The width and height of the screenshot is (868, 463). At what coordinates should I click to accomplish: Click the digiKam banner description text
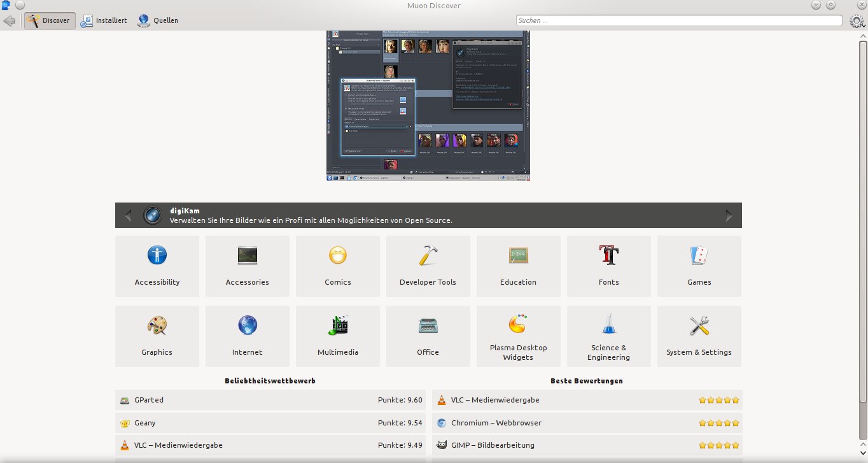click(311, 220)
